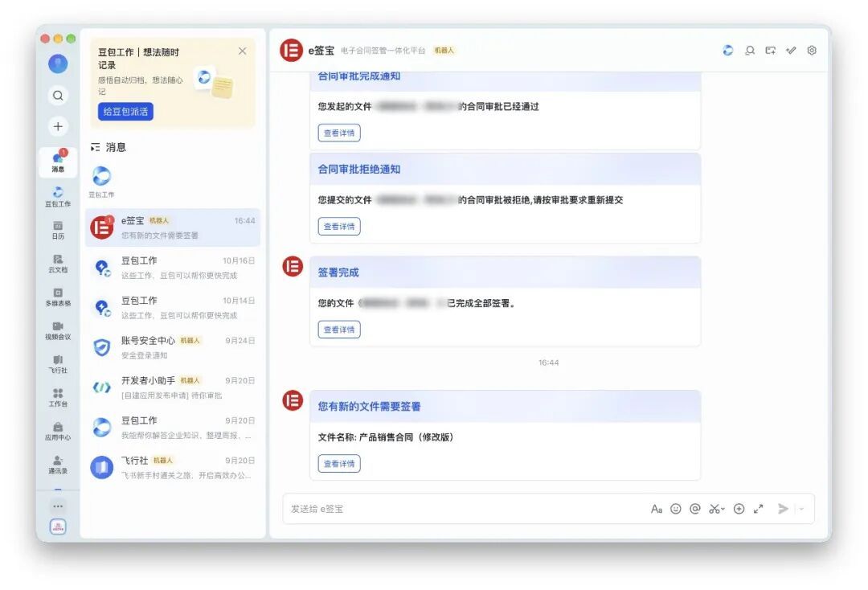Click the 您有新的文件需要签署 card title
868x590 pixels.
369,406
